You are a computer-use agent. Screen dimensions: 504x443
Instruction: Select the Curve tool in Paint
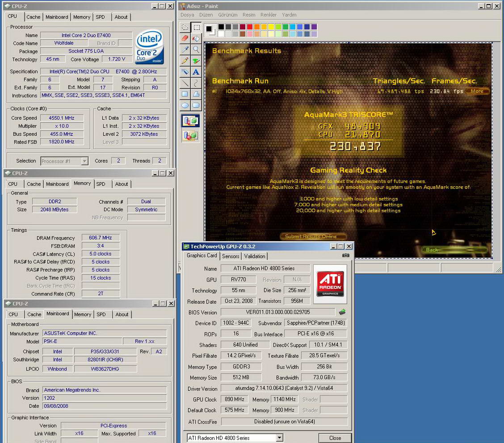coord(196,83)
